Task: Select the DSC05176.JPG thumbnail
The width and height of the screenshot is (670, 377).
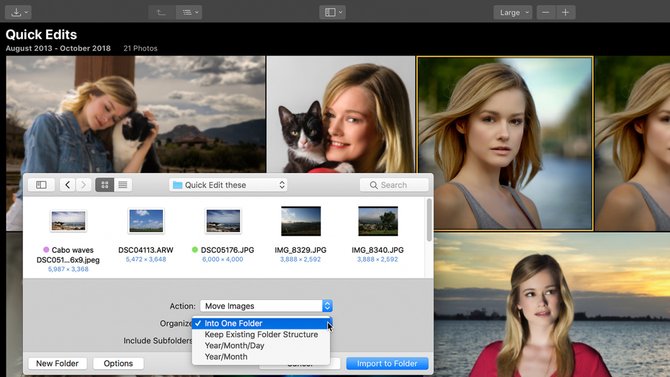Action: pyautogui.click(x=223, y=221)
